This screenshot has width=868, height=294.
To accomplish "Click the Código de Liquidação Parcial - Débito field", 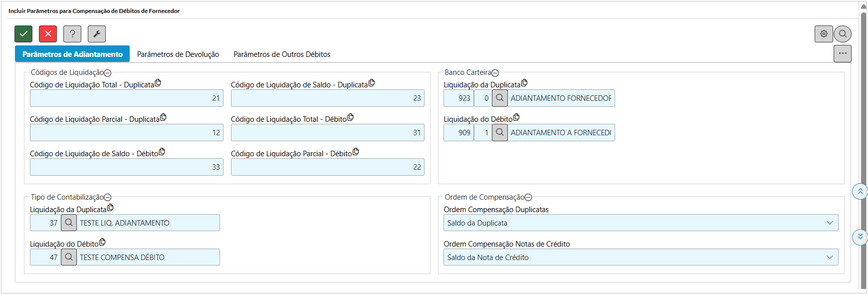I will pyautogui.click(x=327, y=167).
